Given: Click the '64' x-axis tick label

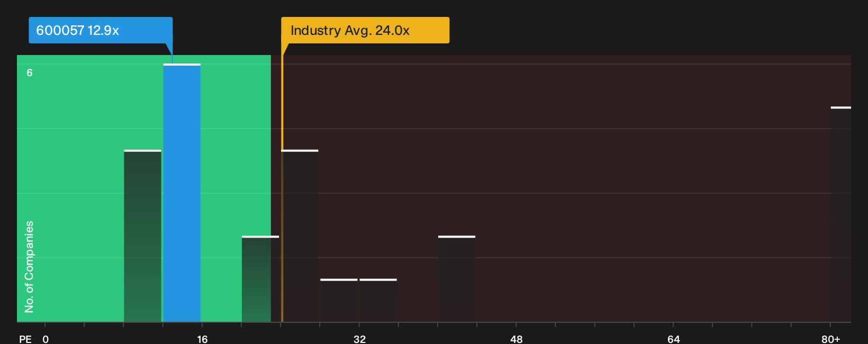Looking at the screenshot, I should pos(673,339).
